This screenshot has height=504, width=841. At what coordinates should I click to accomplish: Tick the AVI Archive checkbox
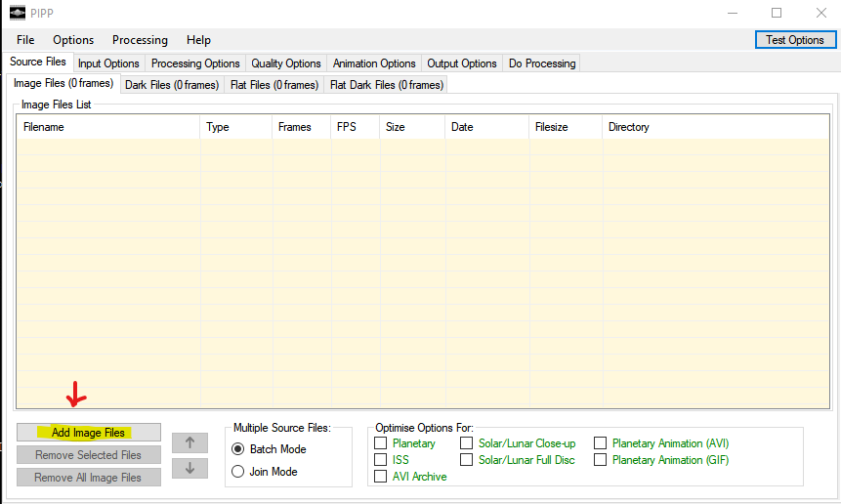click(381, 477)
